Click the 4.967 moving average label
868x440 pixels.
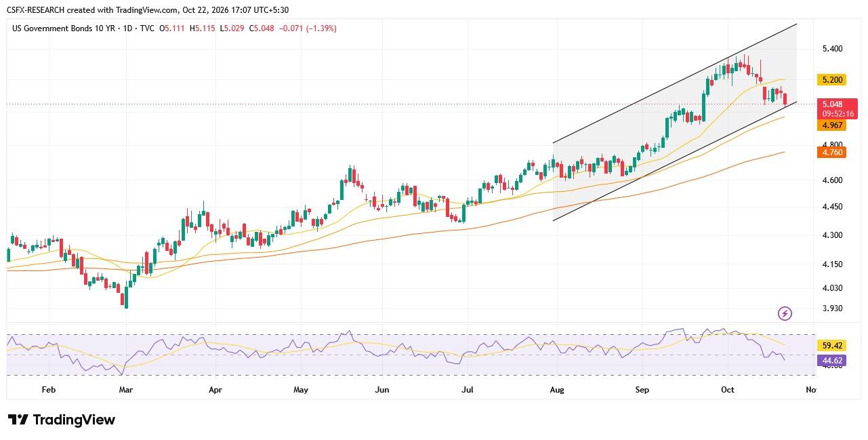(x=832, y=125)
